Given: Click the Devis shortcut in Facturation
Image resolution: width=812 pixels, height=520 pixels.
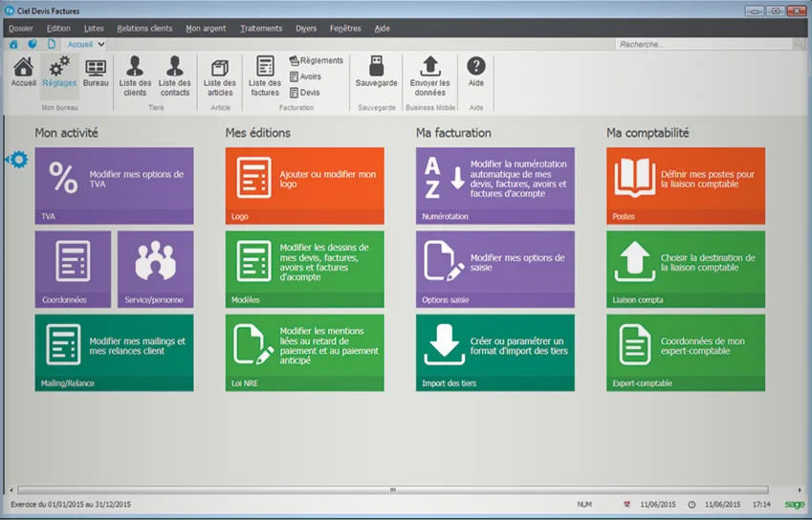Looking at the screenshot, I should pyautogui.click(x=304, y=93).
